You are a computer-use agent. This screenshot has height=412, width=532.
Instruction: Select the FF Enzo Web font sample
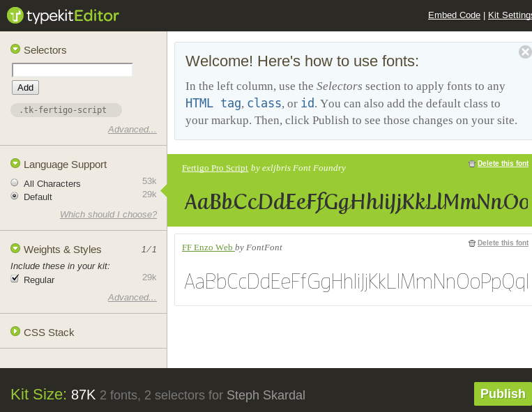coord(356,282)
